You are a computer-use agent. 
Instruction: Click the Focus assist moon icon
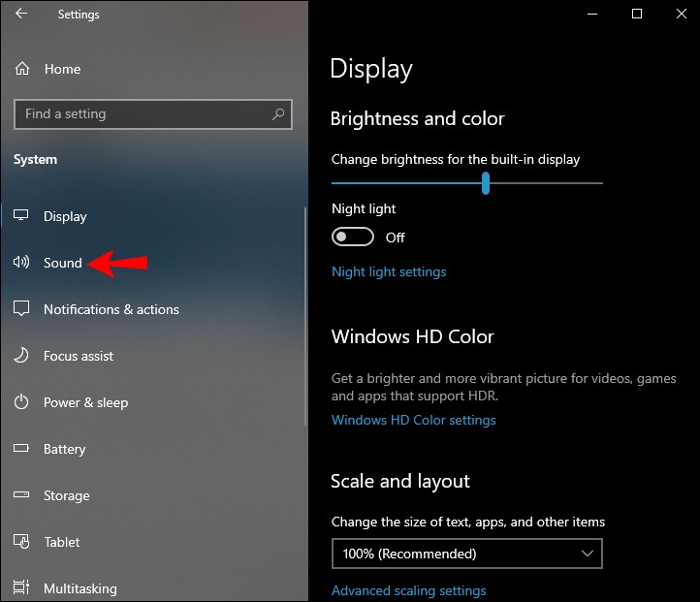tap(21, 355)
